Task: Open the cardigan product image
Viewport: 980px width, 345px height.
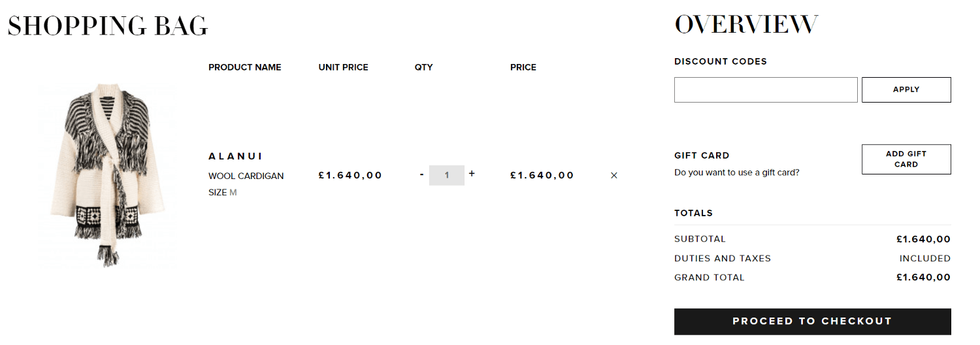Action: pyautogui.click(x=109, y=174)
